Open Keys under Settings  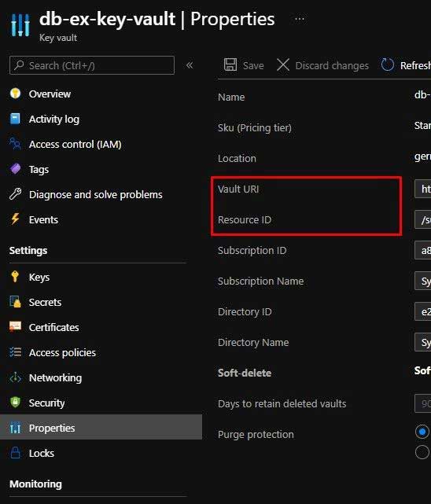(39, 277)
